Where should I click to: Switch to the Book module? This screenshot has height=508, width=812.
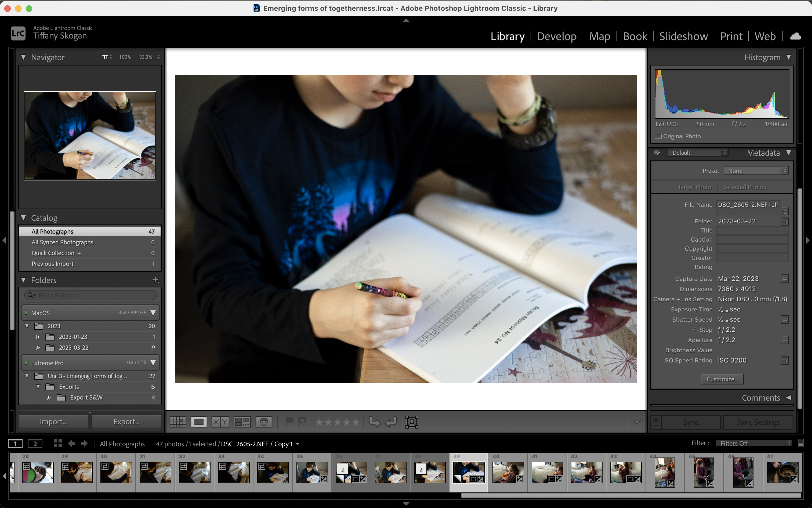point(635,36)
